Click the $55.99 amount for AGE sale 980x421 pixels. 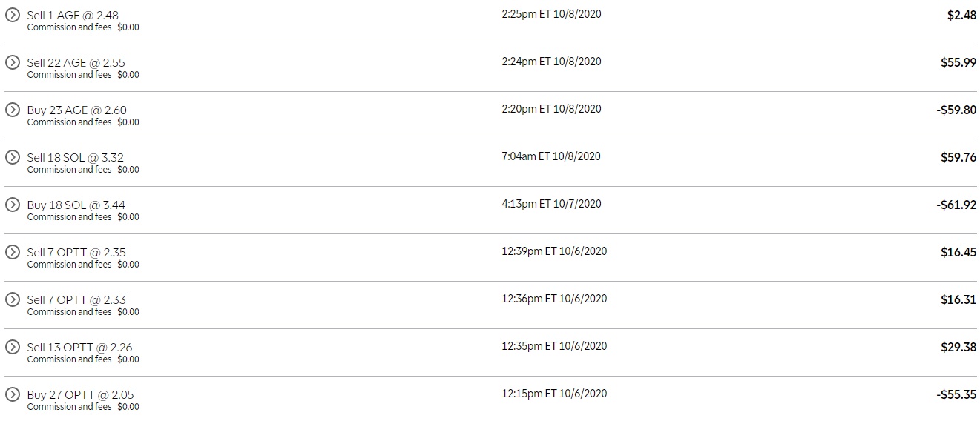coord(958,62)
